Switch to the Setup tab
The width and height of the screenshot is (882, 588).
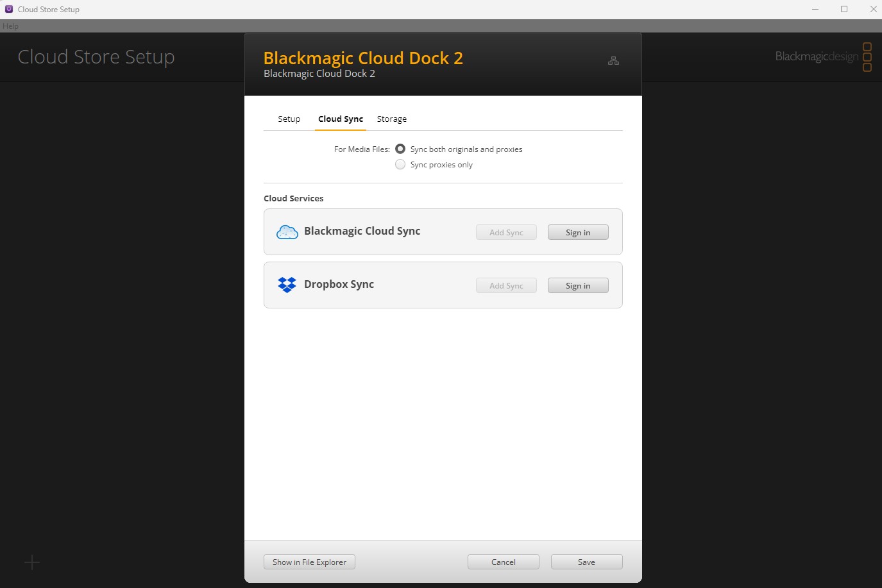tap(289, 119)
